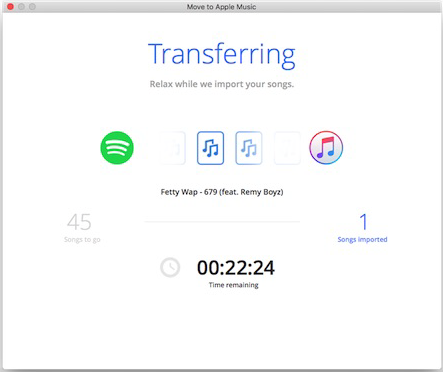
Task: Click the Songs to go label
Action: 82,240
